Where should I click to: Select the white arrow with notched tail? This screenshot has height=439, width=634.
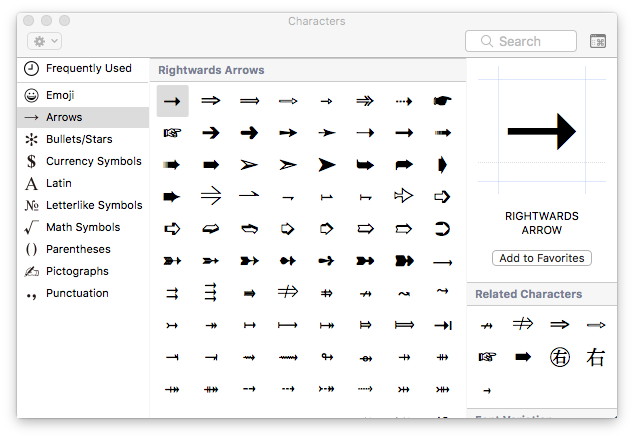[404, 196]
